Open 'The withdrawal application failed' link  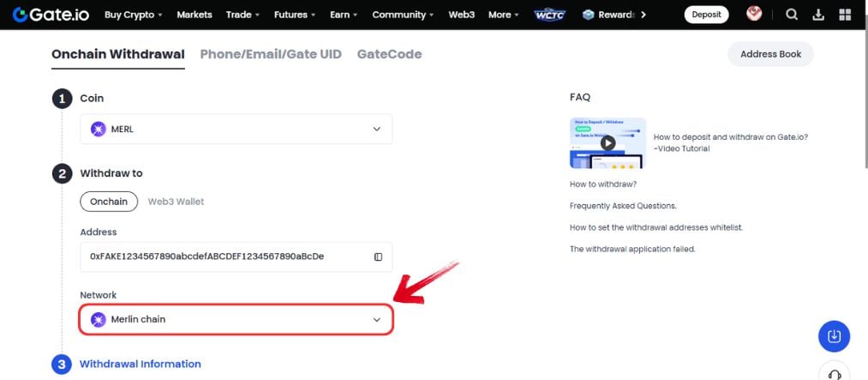[x=632, y=250]
